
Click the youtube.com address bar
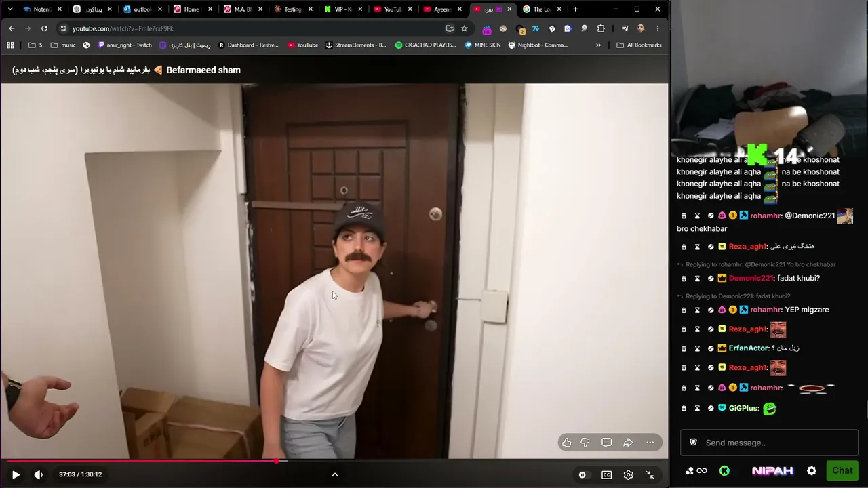(x=258, y=28)
